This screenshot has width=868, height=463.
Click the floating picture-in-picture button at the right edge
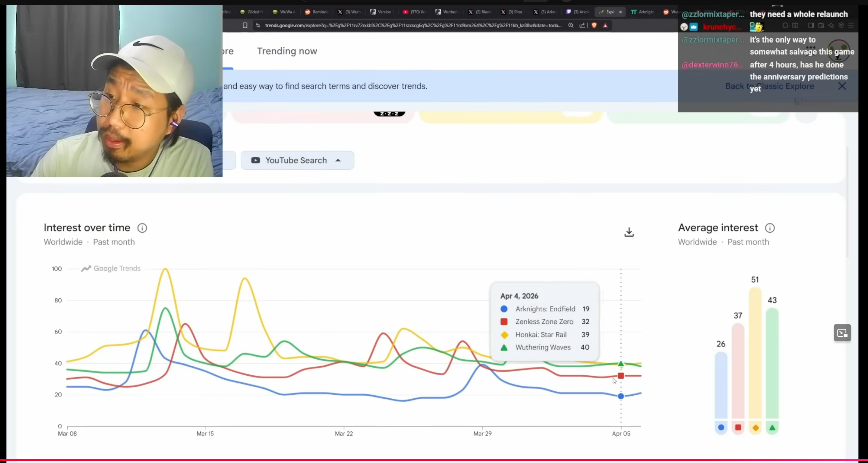coord(842,333)
